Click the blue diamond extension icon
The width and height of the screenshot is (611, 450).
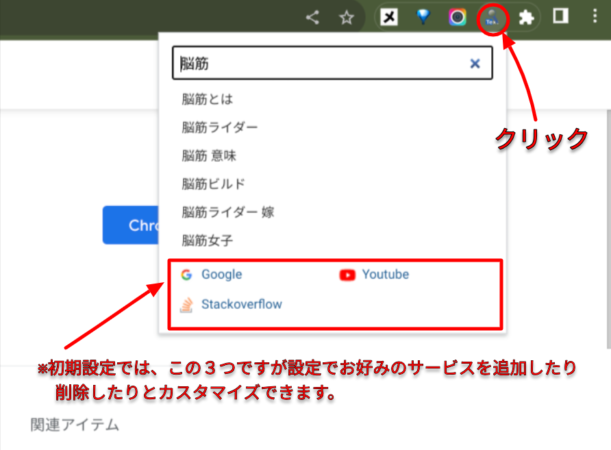(x=425, y=17)
